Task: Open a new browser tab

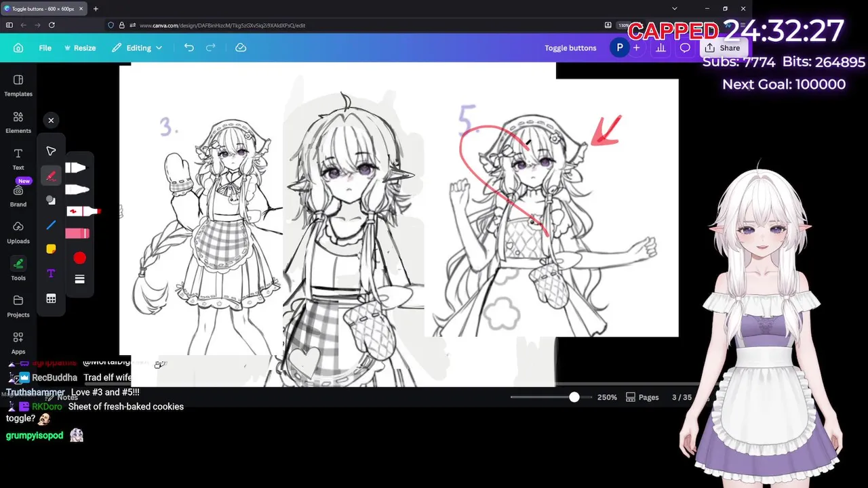Action: pos(96,9)
